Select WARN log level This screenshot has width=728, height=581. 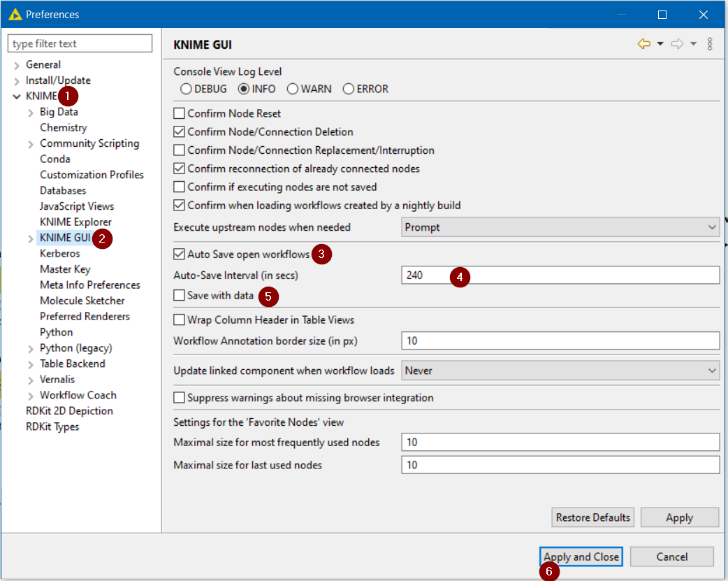point(310,89)
